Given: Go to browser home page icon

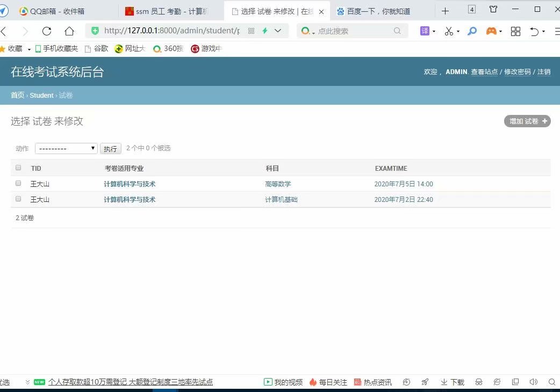Looking at the screenshot, I should pos(69,31).
